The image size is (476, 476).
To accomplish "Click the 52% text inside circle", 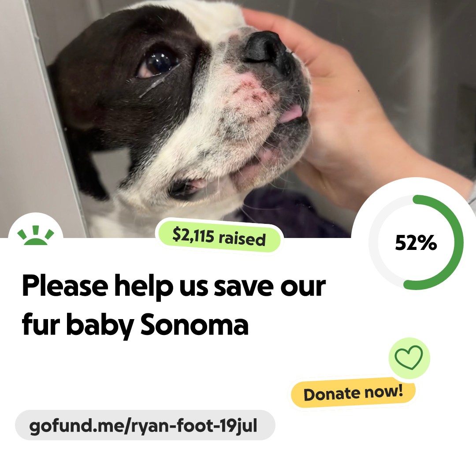I will tap(416, 243).
